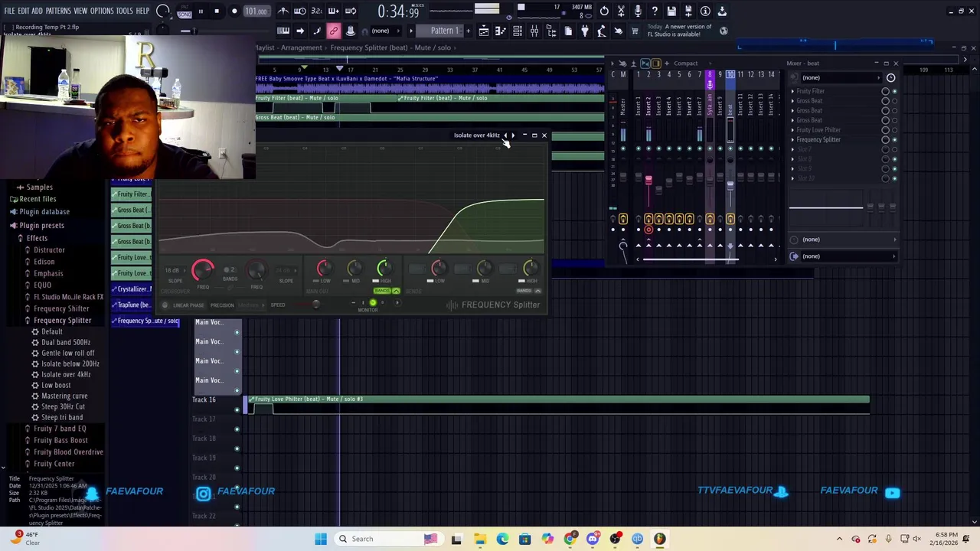Add new pattern with plus button

click(x=468, y=31)
